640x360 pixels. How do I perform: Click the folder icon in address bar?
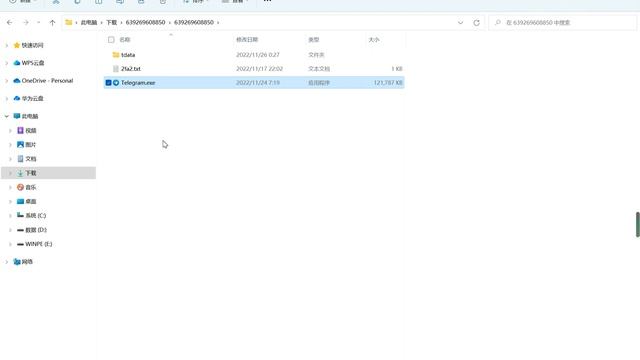(x=69, y=22)
